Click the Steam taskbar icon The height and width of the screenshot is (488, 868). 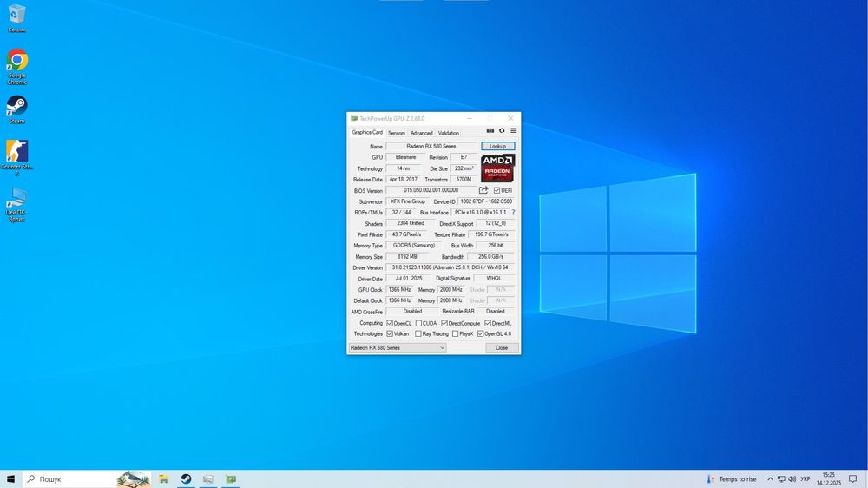coord(186,479)
